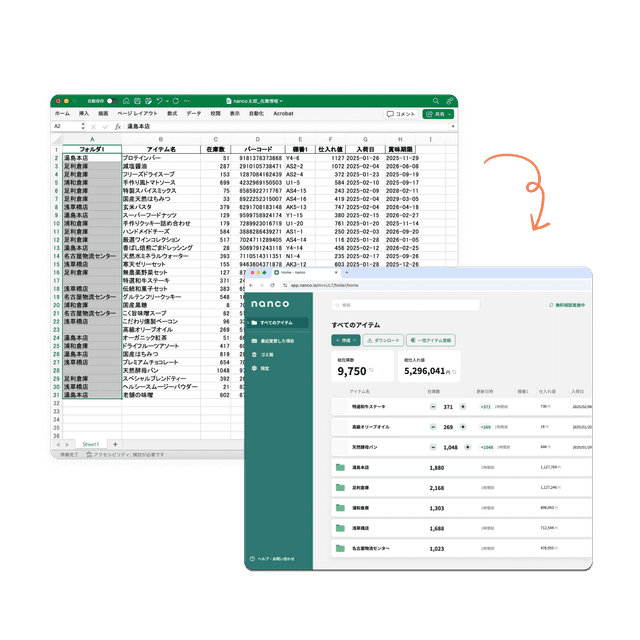Decrease 高級オリーブオイル stock with minus button

click(433, 427)
